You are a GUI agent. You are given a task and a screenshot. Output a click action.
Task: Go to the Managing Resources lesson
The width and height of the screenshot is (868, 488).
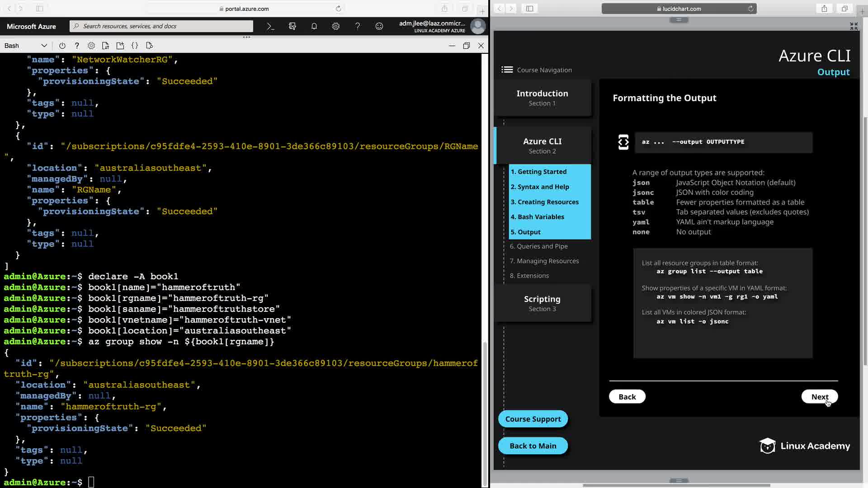(x=544, y=261)
